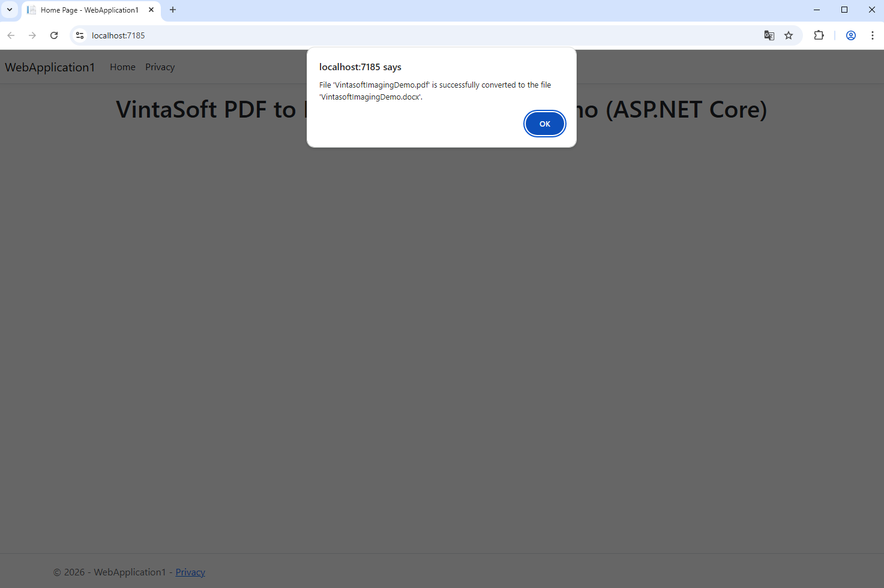Open the Chrome three-dot menu
Image resolution: width=884 pixels, height=588 pixels.
[x=872, y=35]
